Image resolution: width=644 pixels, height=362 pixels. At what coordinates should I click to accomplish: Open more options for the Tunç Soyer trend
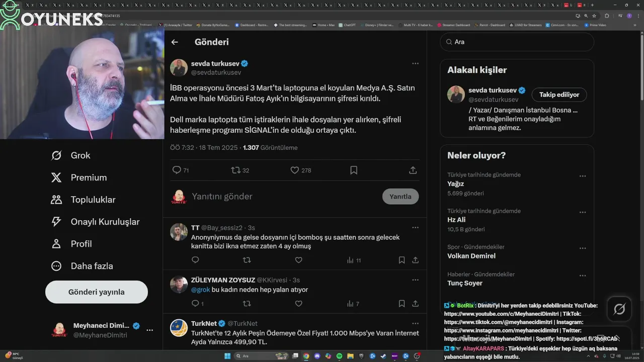[x=582, y=276]
